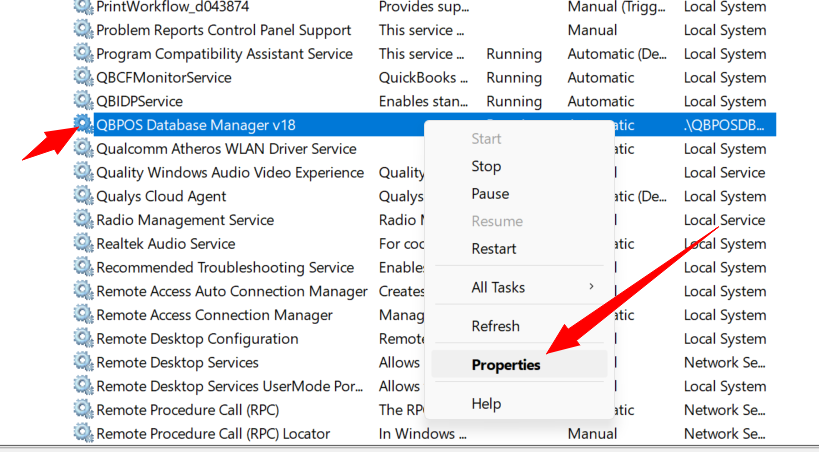
Task: Select the QBCFMonitorService name
Action: (164, 78)
